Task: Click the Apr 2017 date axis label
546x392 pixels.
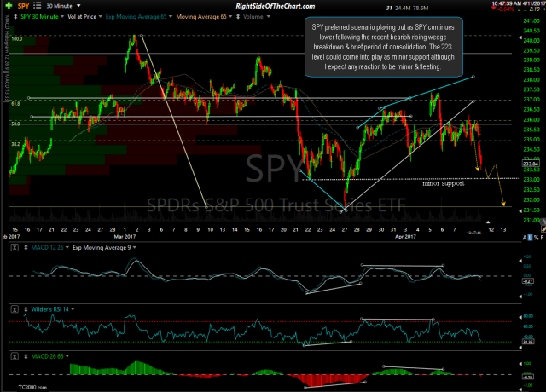Action: 405,237
